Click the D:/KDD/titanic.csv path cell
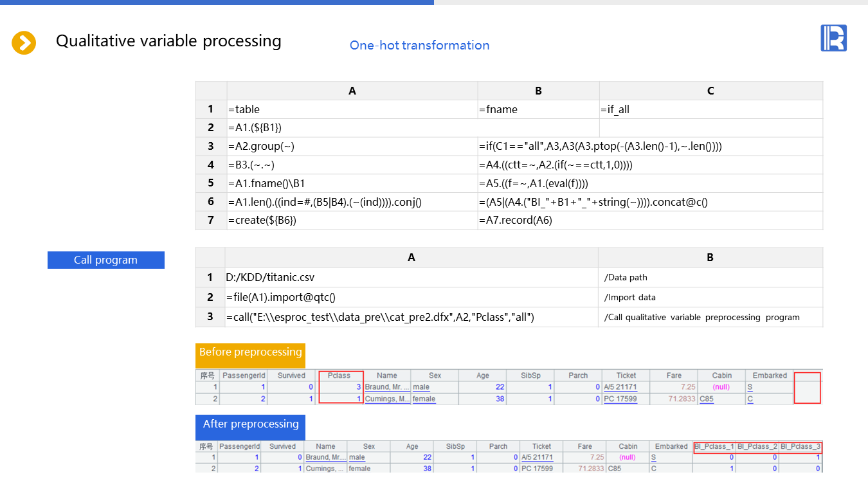This screenshot has width=868, height=488. (411, 277)
